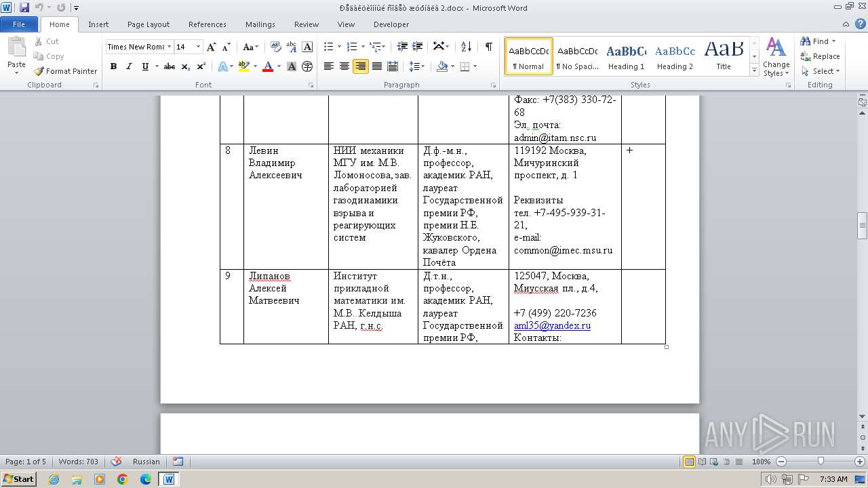Toggle Underline formatting
This screenshot has height=488, width=868.
(x=145, y=66)
